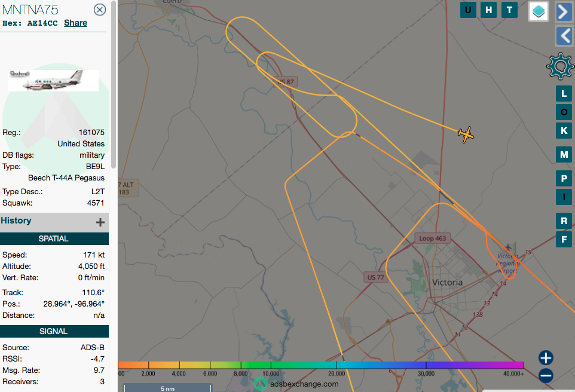Screen dimensions: 575x392
Task: Click the Msg. Rate value 9.7
Action: (99, 370)
